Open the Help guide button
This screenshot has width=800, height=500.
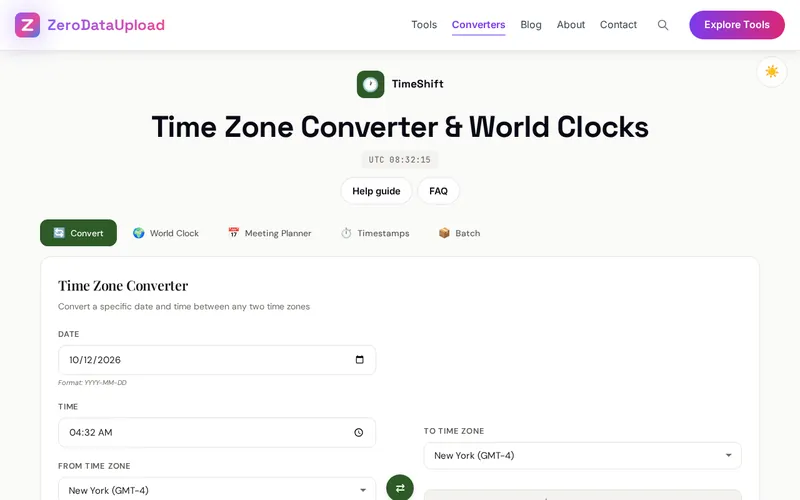tap(376, 191)
